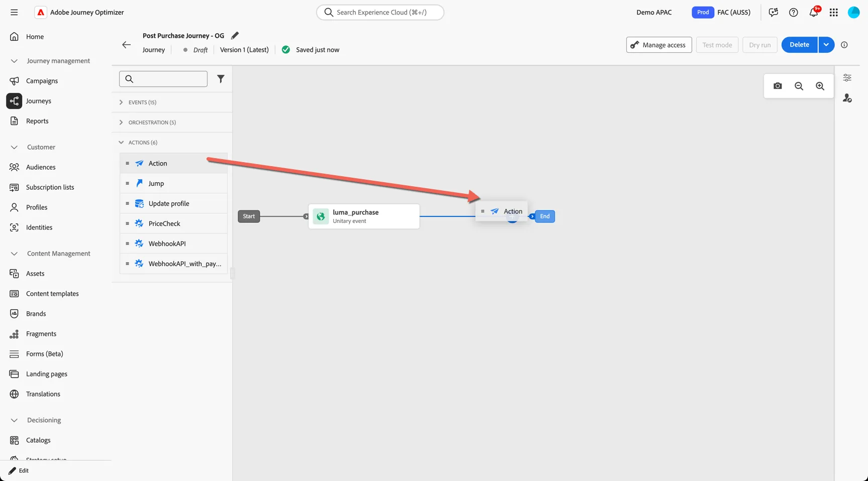This screenshot has height=481, width=868.
Task: Open Reports in the sidebar
Action: pyautogui.click(x=37, y=121)
